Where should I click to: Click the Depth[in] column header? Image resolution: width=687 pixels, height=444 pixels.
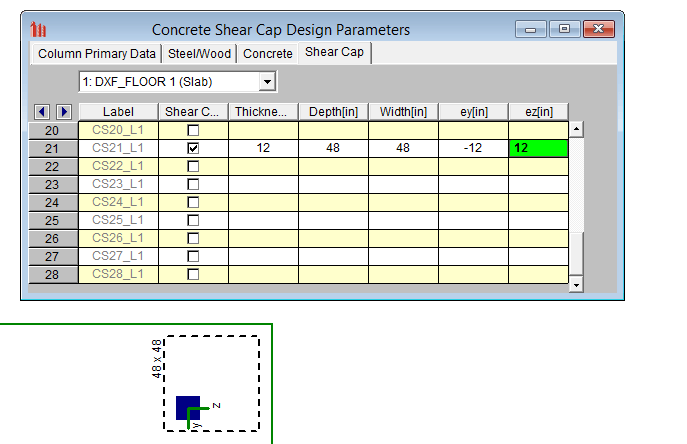[333, 112]
